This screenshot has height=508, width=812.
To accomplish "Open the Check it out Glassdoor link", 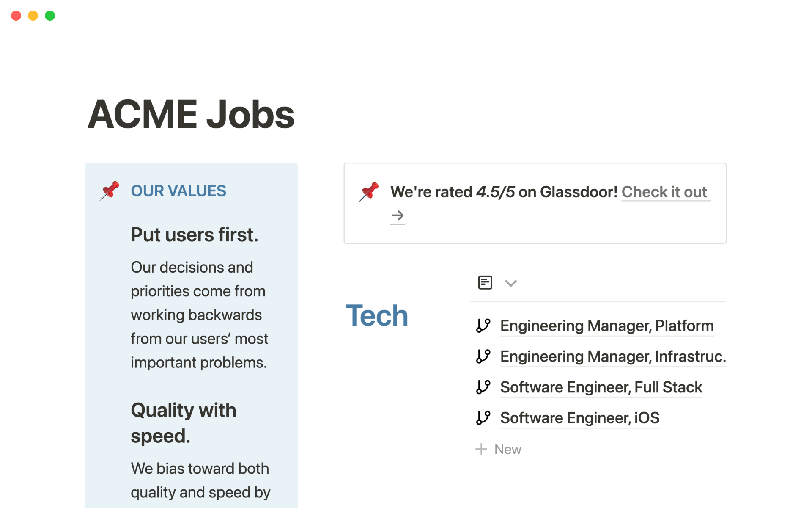I will pos(664,192).
